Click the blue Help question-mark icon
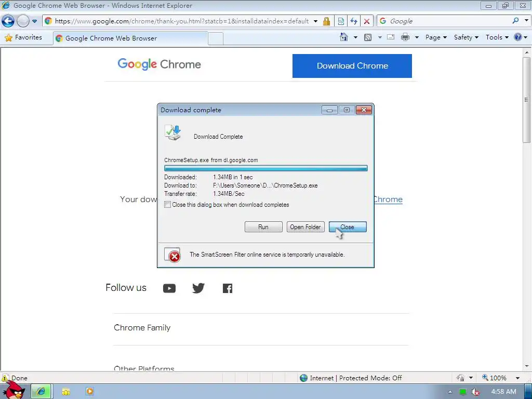The width and height of the screenshot is (532, 399). pos(518,37)
